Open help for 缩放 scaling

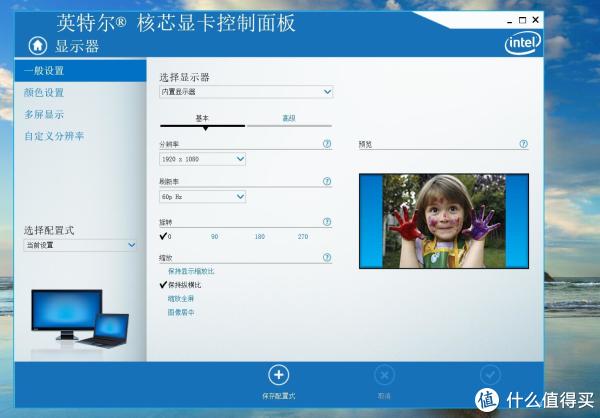(x=327, y=257)
